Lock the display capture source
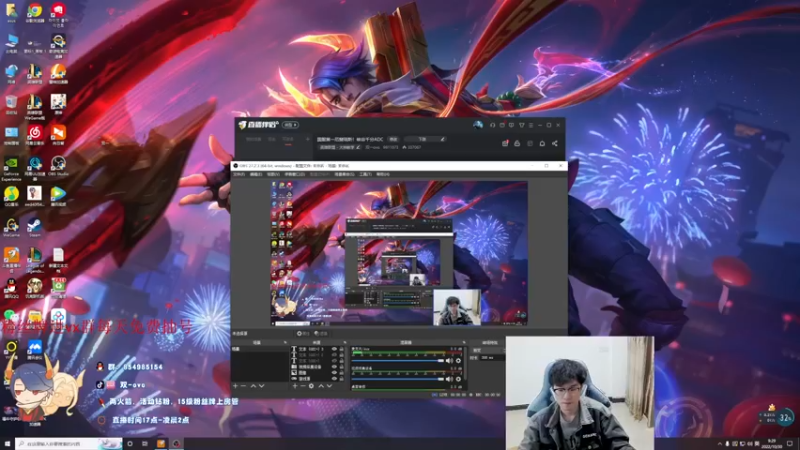Screen dimensions: 800x450 click(341, 379)
